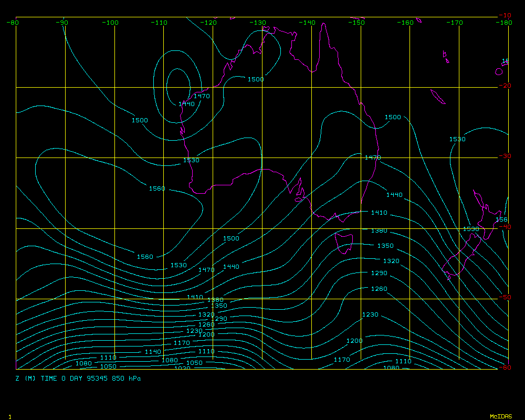This screenshot has width=525, height=420.
Task: Select the -100 longitude label
Action: point(110,23)
